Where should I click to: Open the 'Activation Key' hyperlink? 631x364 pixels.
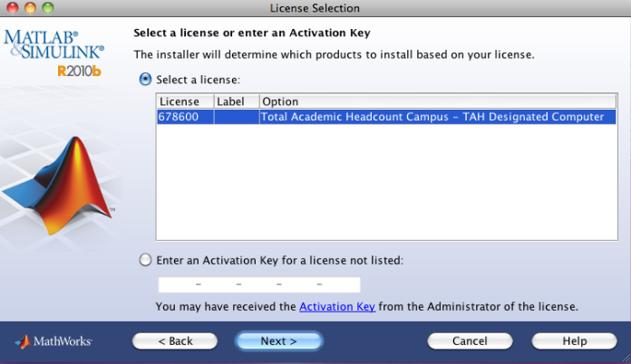click(337, 306)
